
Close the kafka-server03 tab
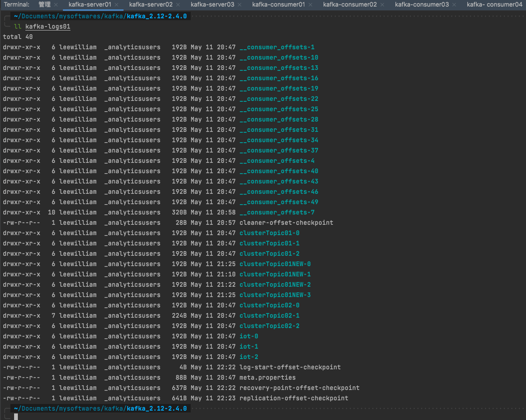pyautogui.click(x=240, y=5)
